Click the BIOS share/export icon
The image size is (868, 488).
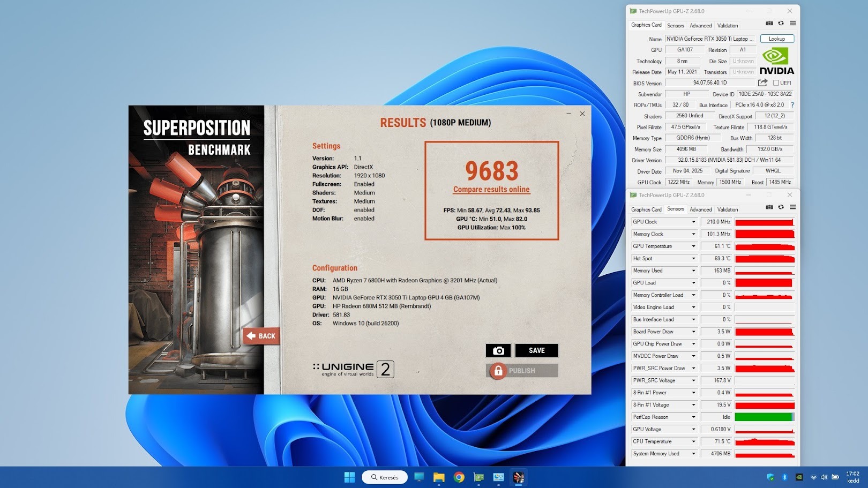[762, 82]
